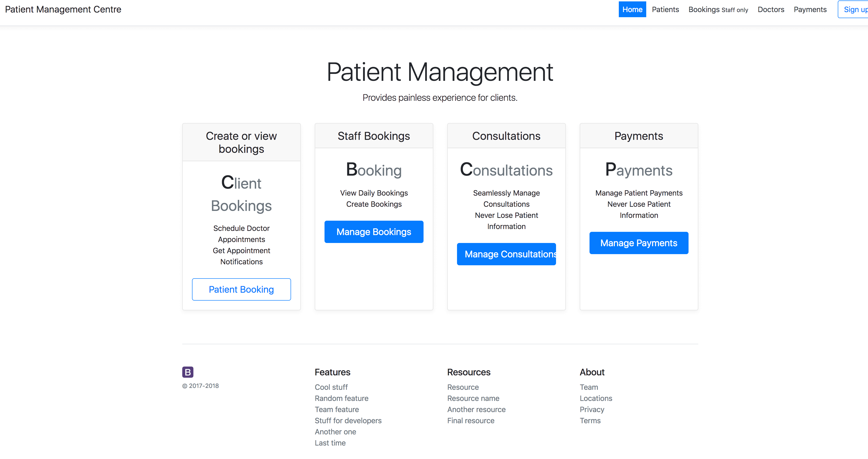The image size is (868, 459).
Task: Click the Bootstrap 'B' icon in footer
Action: (188, 372)
